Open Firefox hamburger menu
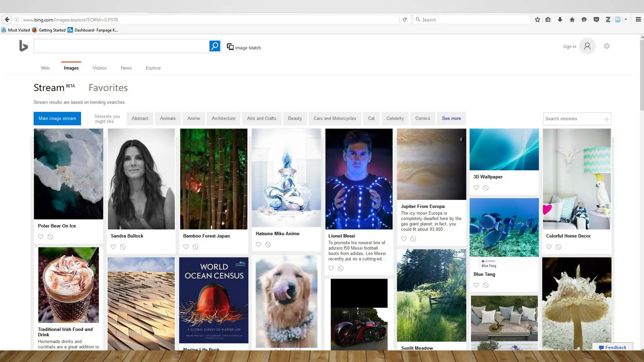This screenshot has width=644, height=362. click(638, 19)
